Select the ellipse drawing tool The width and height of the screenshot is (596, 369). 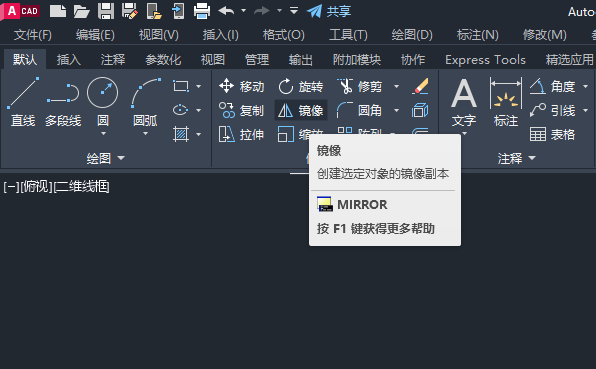point(181,110)
